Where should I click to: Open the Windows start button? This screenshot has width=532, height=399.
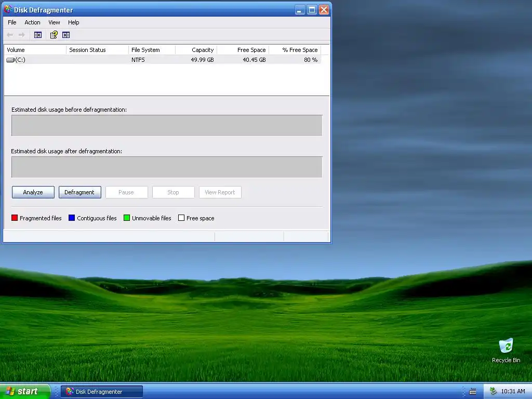[x=25, y=391]
